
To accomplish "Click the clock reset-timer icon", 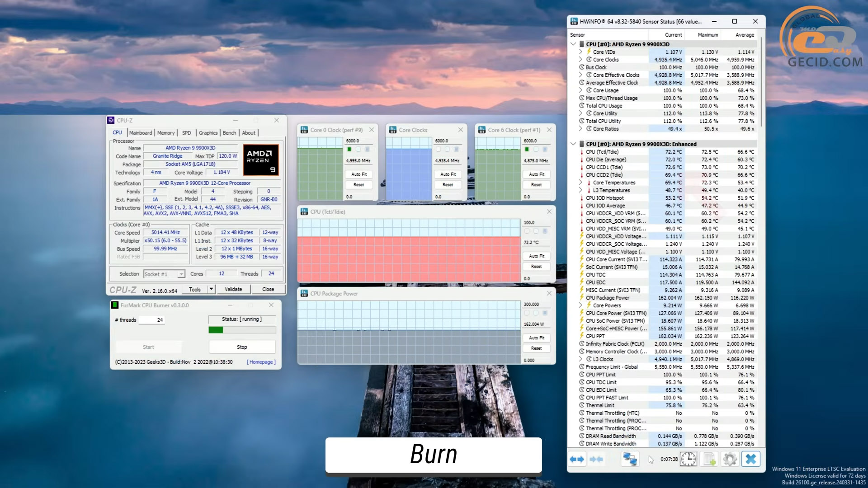I will [x=688, y=459].
